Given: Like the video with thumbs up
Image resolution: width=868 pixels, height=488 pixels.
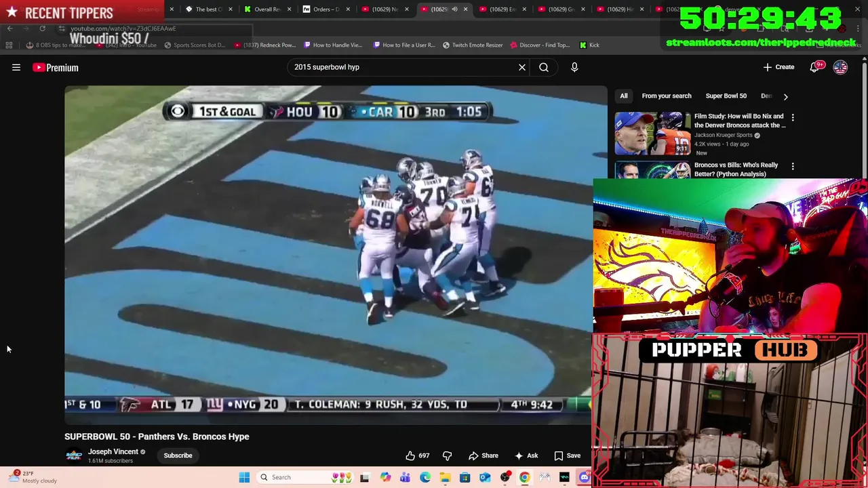Looking at the screenshot, I should [418, 455].
